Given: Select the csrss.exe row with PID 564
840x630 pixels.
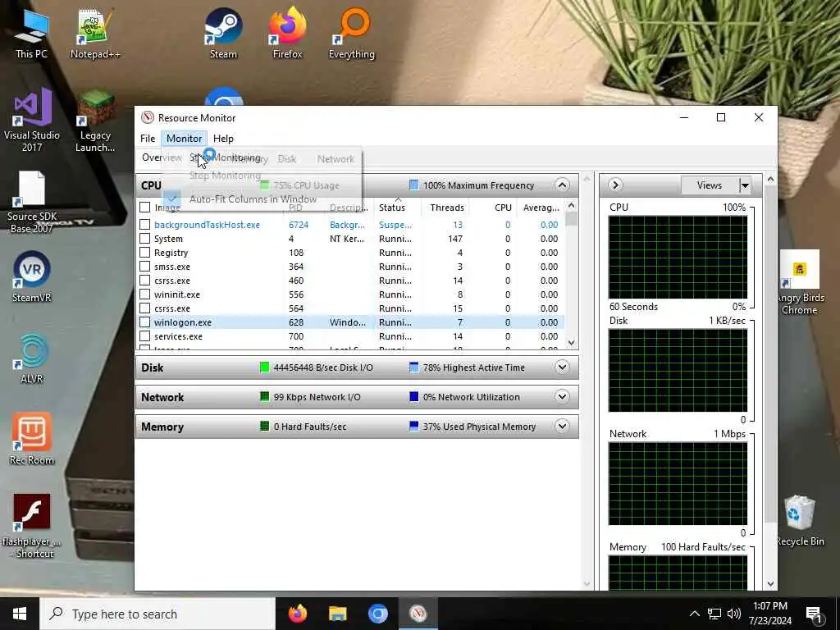Looking at the screenshot, I should coord(351,308).
